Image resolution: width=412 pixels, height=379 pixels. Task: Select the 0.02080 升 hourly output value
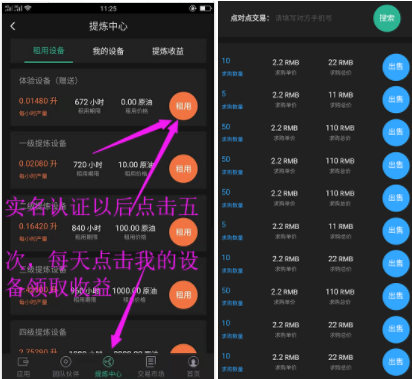[x=38, y=164]
